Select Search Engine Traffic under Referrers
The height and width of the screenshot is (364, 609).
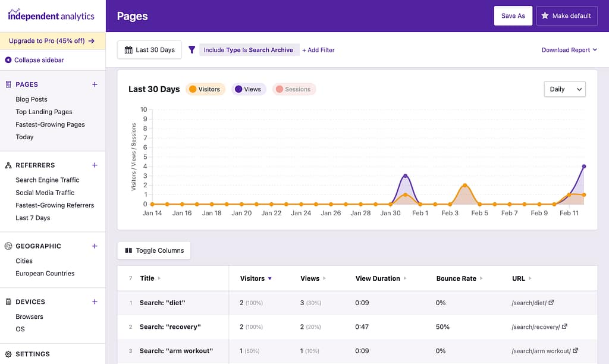[47, 180]
